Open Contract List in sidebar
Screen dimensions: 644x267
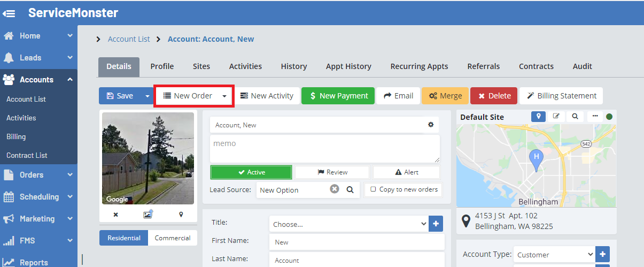click(27, 155)
